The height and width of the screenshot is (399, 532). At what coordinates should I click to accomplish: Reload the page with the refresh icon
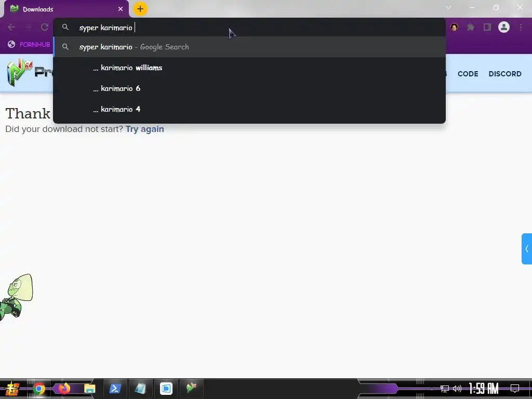pyautogui.click(x=45, y=27)
